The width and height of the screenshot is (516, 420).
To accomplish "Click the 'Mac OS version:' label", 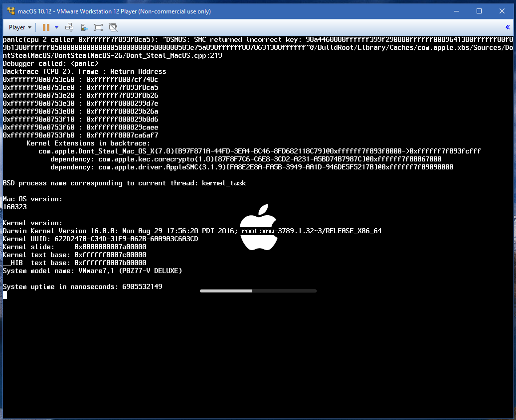I will [x=32, y=199].
